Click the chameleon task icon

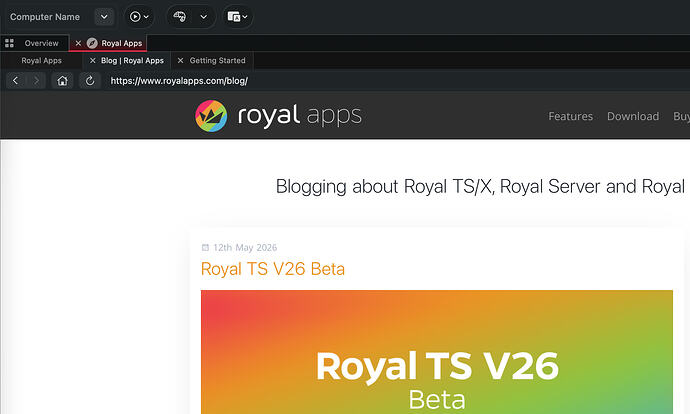point(180,17)
